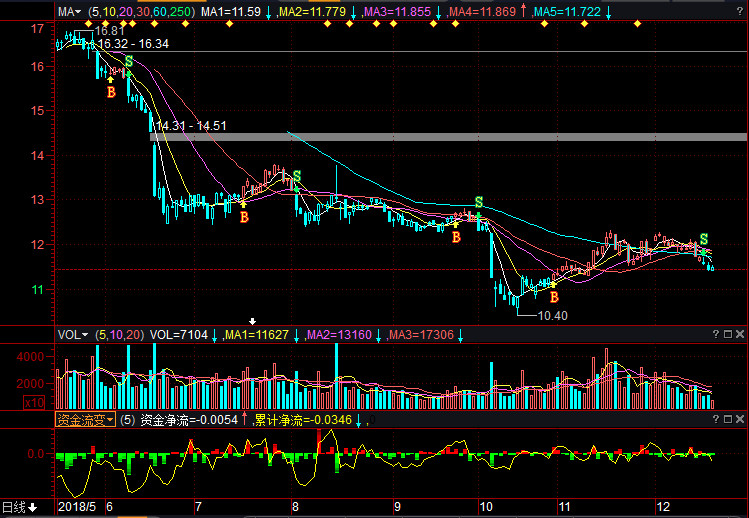Click the 10.40 low price label
This screenshot has height=518, width=749.
point(553,316)
